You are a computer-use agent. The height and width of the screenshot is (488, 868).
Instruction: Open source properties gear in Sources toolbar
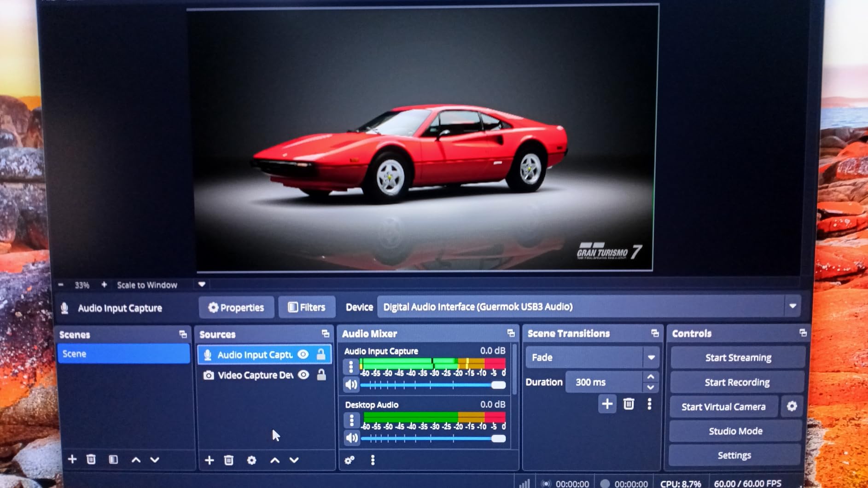[x=251, y=460]
